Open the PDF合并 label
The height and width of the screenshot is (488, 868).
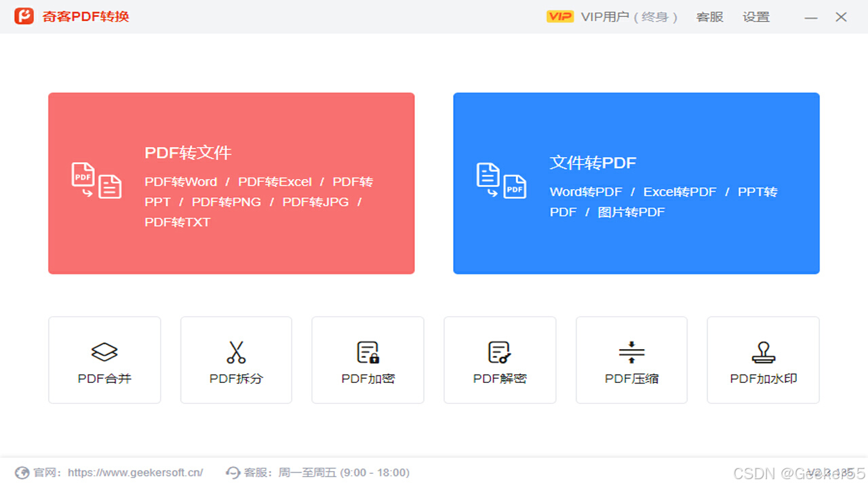(104, 379)
